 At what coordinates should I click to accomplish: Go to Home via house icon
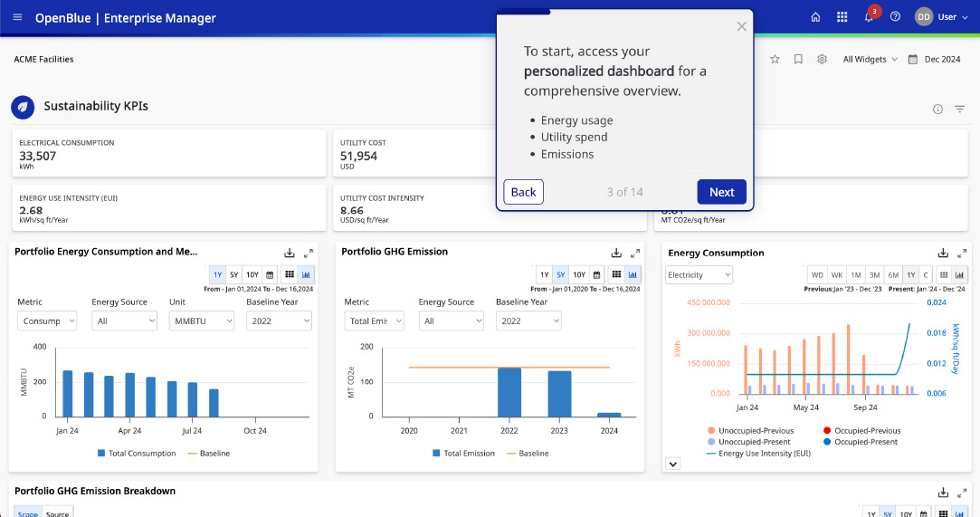(815, 17)
